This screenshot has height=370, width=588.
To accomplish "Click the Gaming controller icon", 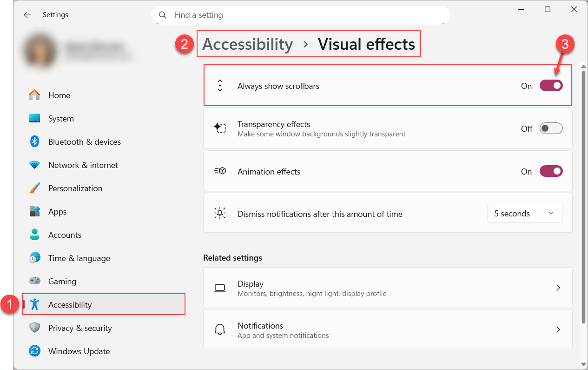I will click(x=35, y=282).
